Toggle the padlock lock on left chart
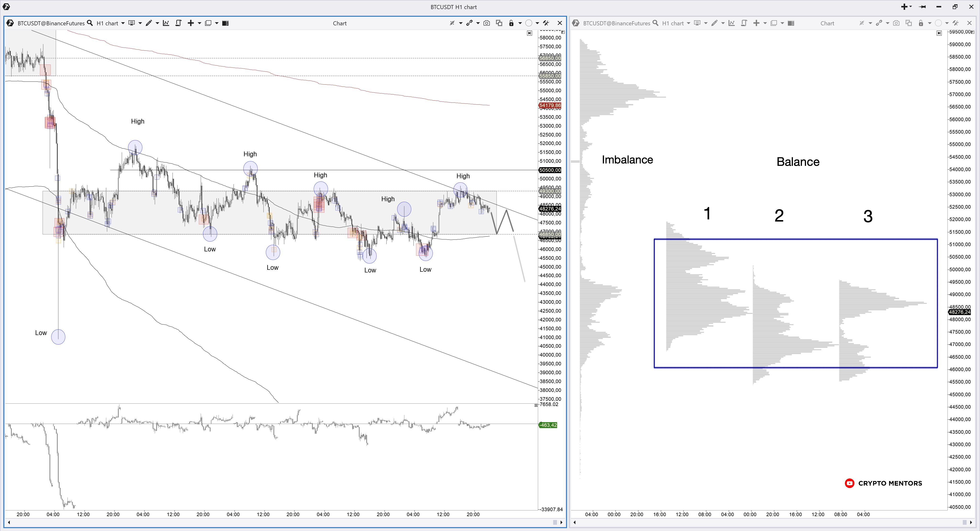The height and width of the screenshot is (531, 980). [x=511, y=23]
